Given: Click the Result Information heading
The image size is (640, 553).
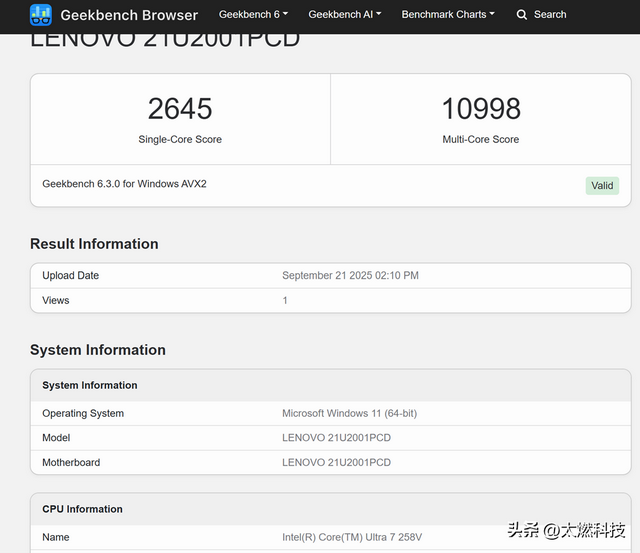Looking at the screenshot, I should click(x=94, y=244).
